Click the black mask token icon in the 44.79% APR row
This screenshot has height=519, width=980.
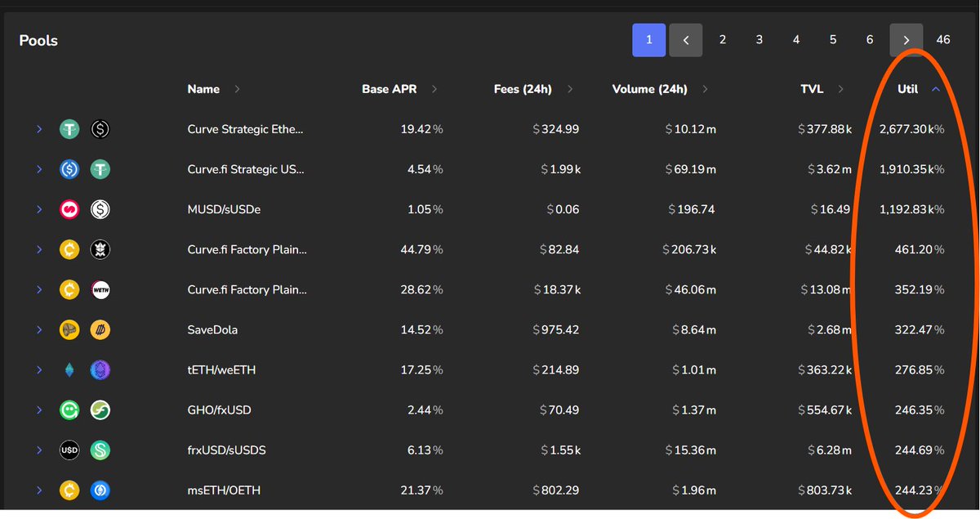click(x=100, y=249)
